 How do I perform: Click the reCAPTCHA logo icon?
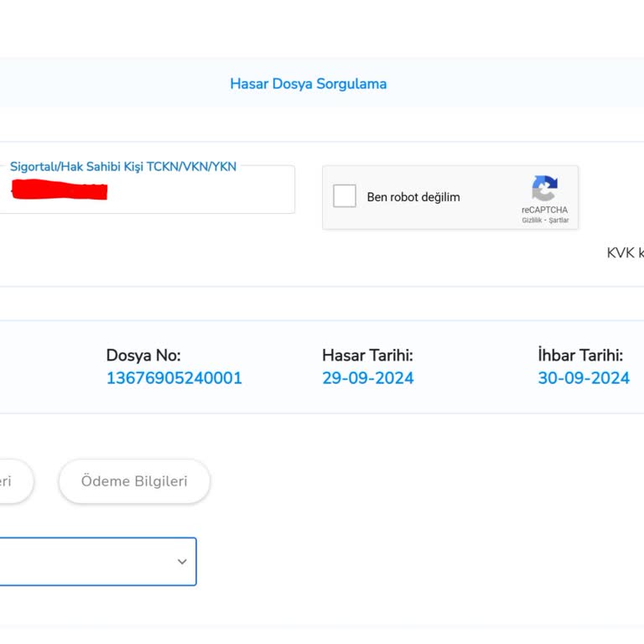pyautogui.click(x=544, y=189)
